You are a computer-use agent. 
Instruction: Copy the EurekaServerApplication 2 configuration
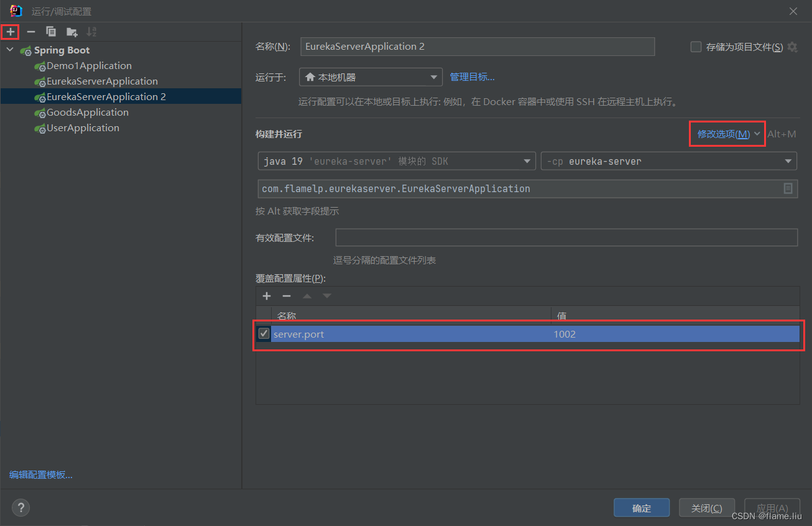point(51,31)
